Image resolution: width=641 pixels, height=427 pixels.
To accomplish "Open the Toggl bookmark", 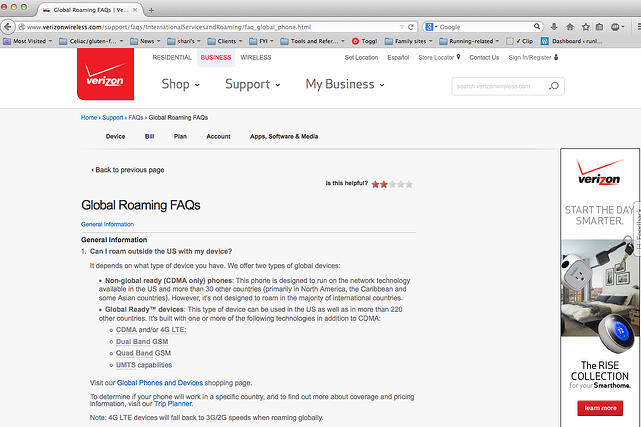I will [365, 41].
